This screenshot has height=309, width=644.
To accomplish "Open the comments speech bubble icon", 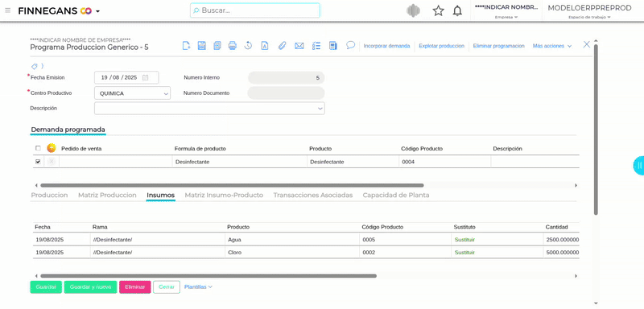I will tap(350, 45).
